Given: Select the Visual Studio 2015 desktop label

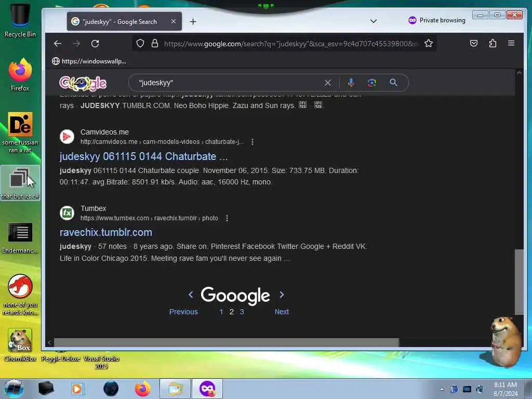Looking at the screenshot, I should tap(101, 362).
